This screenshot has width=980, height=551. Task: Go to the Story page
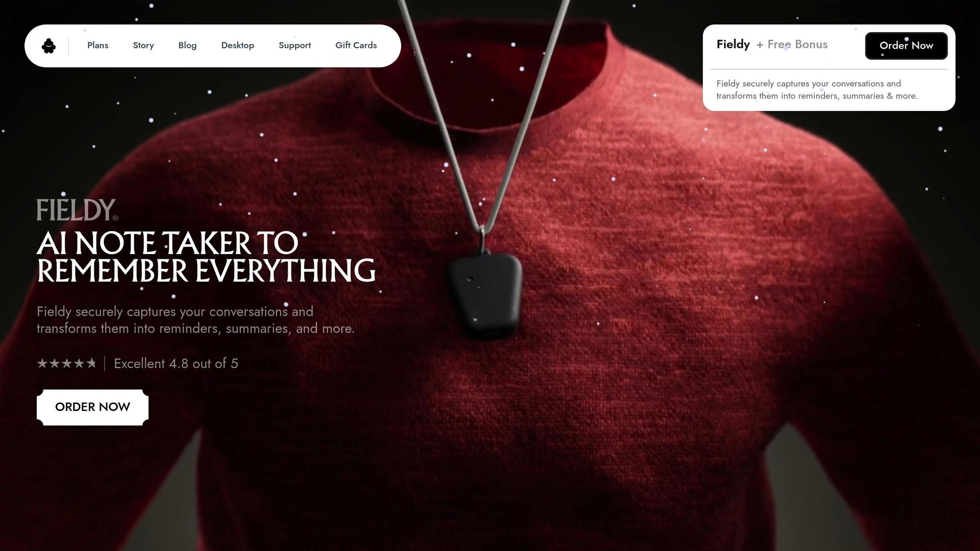[x=143, y=45]
